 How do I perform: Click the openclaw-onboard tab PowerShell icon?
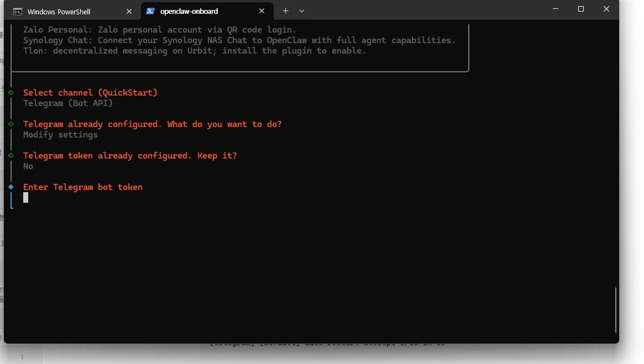(x=150, y=11)
